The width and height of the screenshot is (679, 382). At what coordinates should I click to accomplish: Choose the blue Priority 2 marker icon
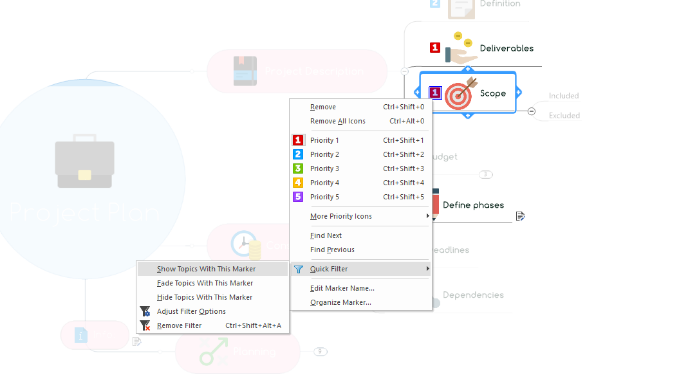point(298,154)
